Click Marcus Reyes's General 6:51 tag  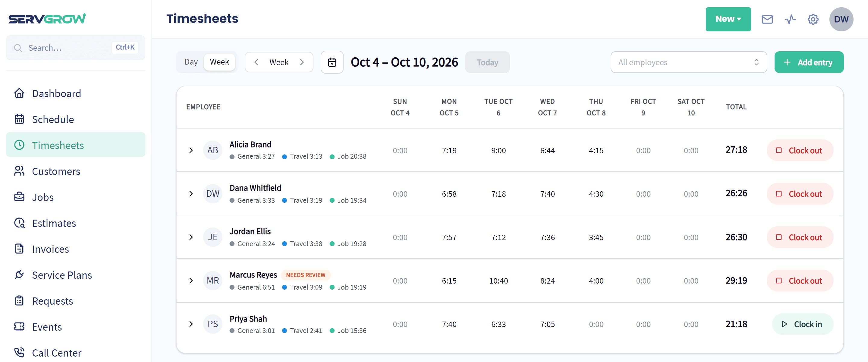coord(252,287)
